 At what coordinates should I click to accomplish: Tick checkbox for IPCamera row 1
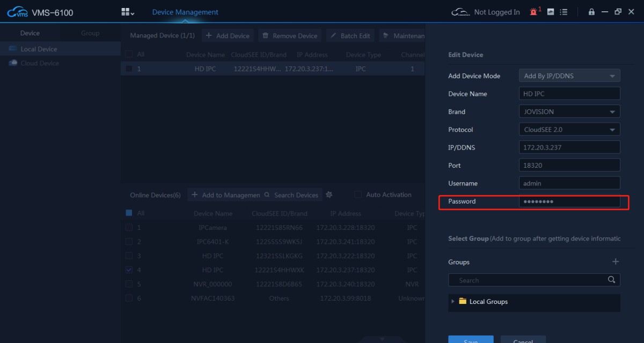(x=129, y=227)
